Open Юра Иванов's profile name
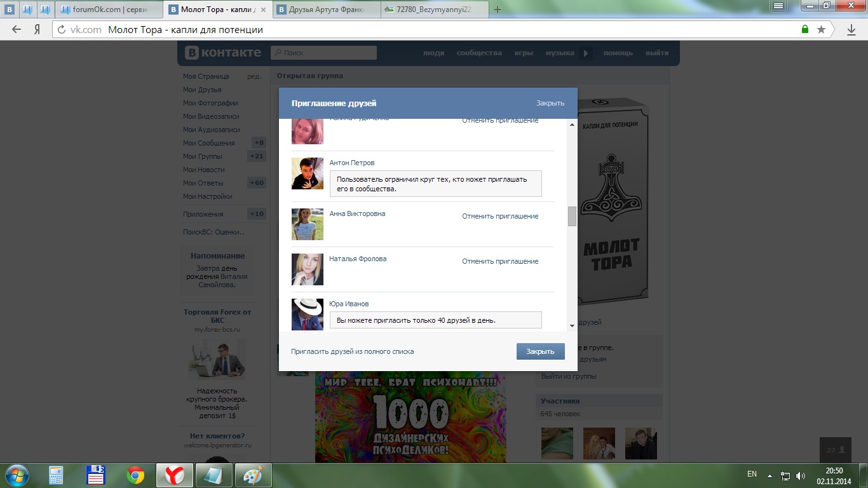This screenshot has height=488, width=868. 349,304
